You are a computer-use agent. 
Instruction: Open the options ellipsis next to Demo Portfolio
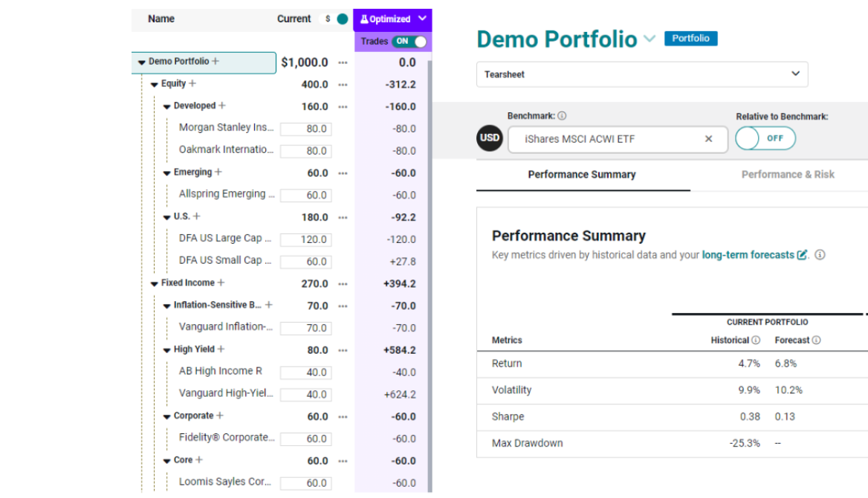coord(343,62)
